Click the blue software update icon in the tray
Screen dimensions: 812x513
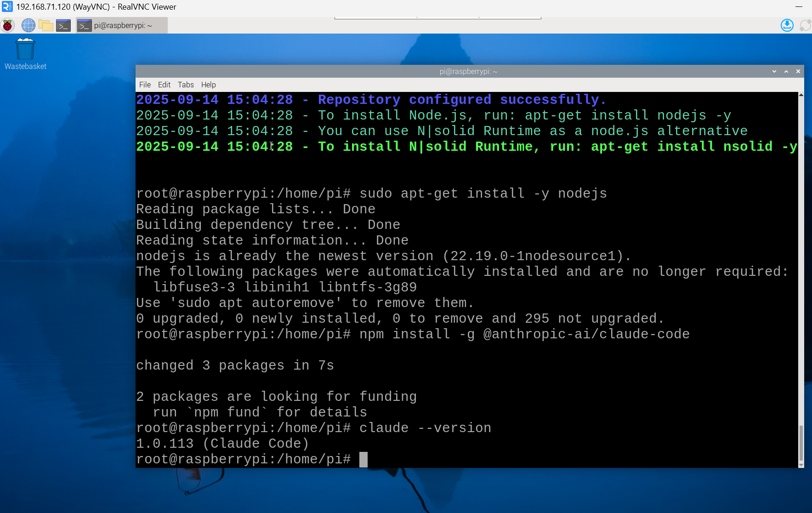tap(787, 25)
